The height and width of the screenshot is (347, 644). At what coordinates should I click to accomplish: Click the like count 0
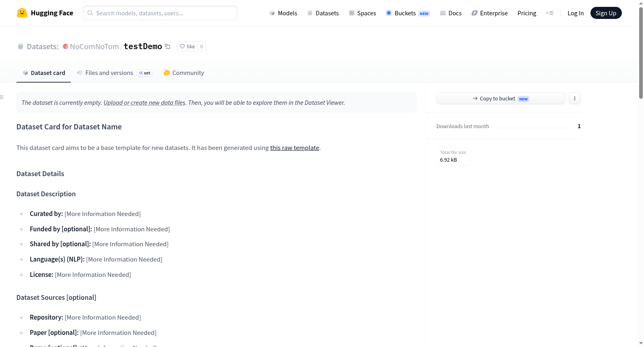(202, 46)
